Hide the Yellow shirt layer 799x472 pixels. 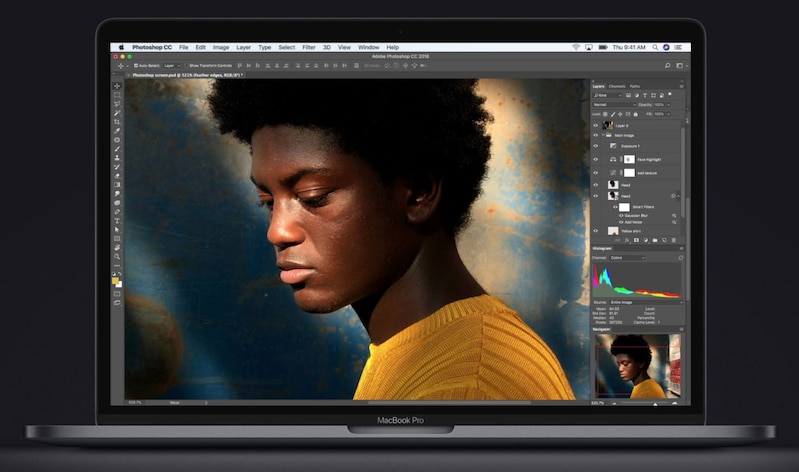(x=596, y=231)
